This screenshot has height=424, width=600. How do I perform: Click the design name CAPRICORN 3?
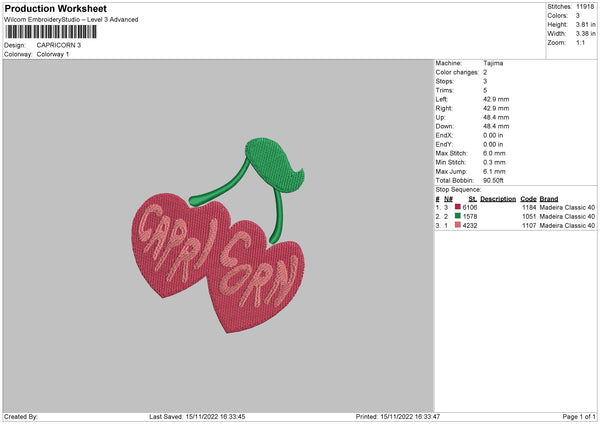tap(59, 45)
